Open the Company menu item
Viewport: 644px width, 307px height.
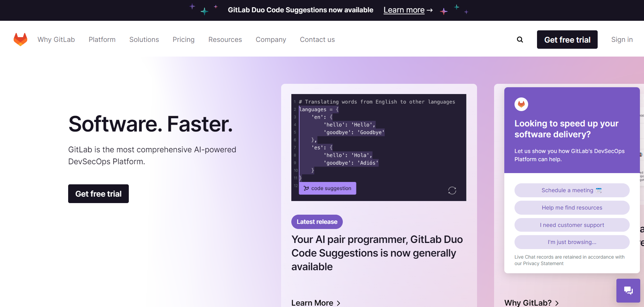click(271, 40)
